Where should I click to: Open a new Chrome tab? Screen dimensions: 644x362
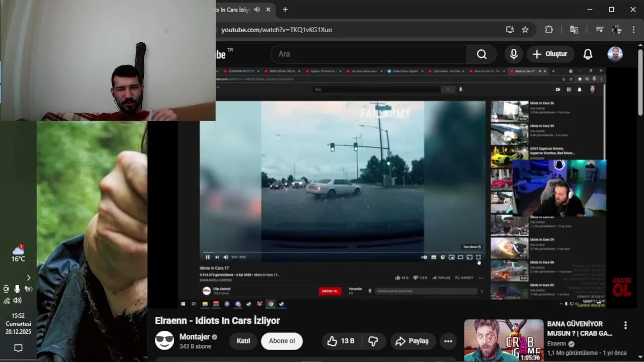[x=285, y=10]
